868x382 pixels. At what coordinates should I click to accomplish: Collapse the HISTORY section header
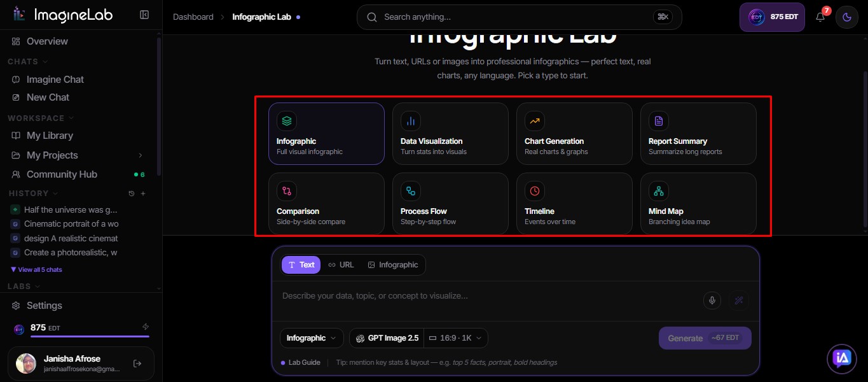tap(33, 194)
